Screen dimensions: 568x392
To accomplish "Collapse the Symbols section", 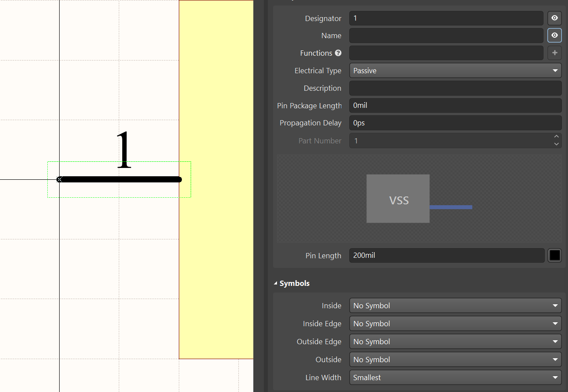I will 276,283.
